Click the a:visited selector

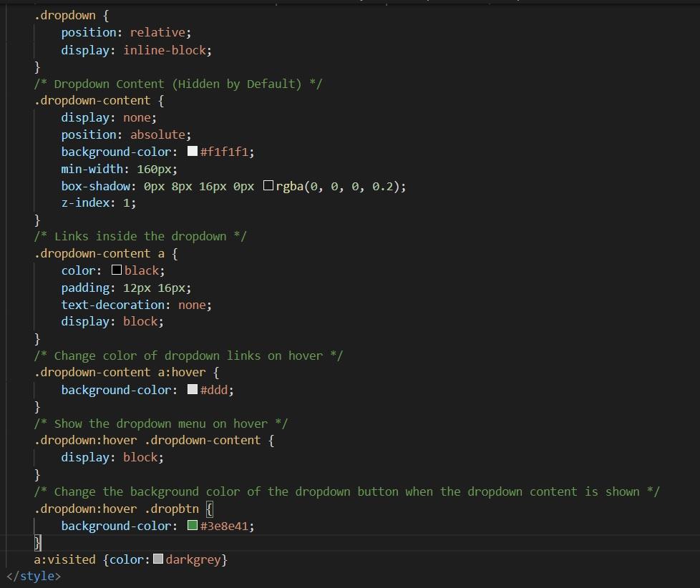tap(64, 559)
